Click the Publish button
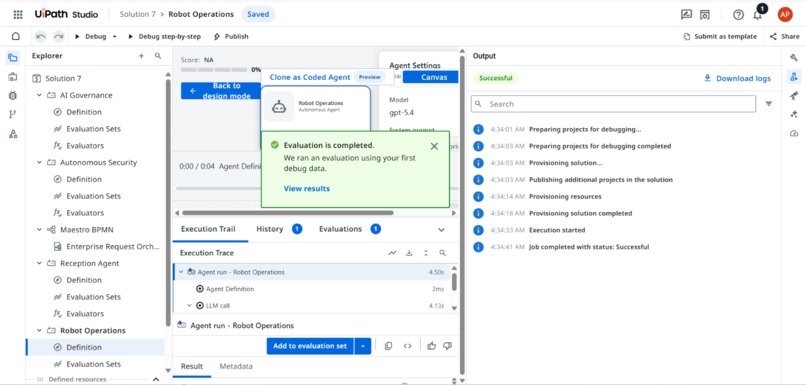Screen dimensions: 806x385 point(231,36)
